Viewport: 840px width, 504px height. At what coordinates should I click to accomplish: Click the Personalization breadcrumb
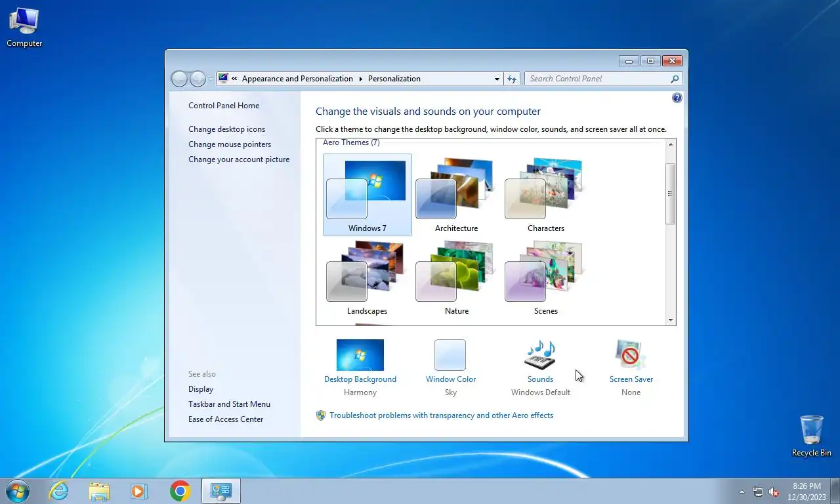(x=394, y=79)
